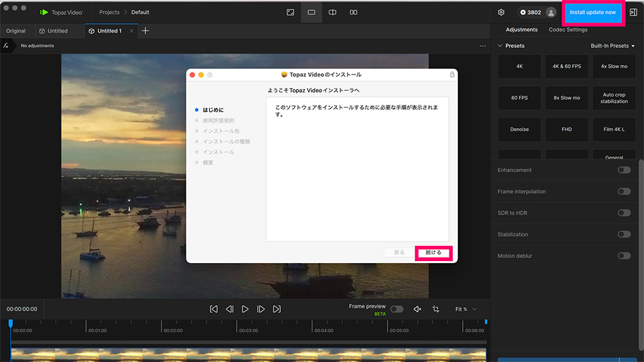Step back one frame
Viewport: 644px width, 362px height.
point(229,309)
